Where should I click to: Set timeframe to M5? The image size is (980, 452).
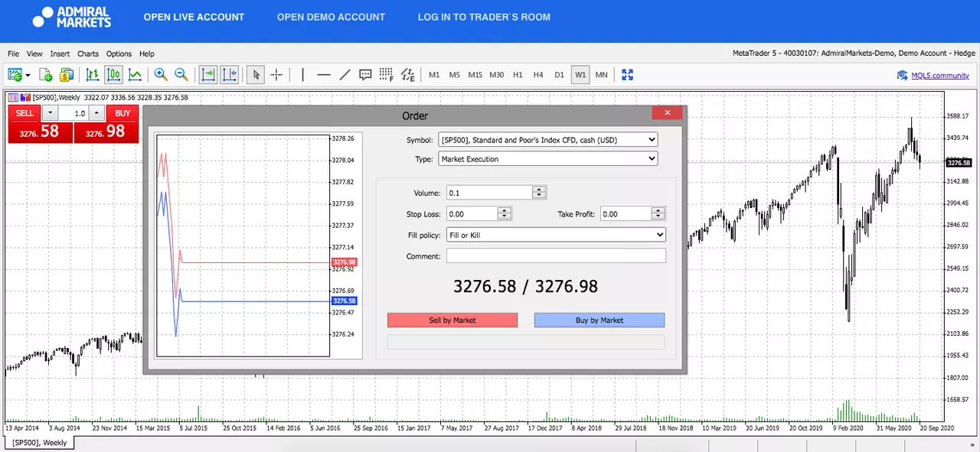tap(455, 75)
